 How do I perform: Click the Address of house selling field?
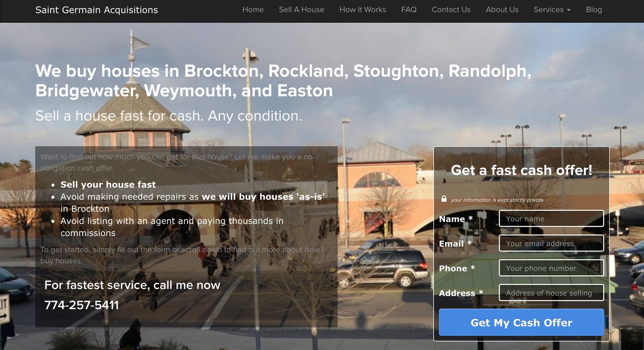(551, 293)
